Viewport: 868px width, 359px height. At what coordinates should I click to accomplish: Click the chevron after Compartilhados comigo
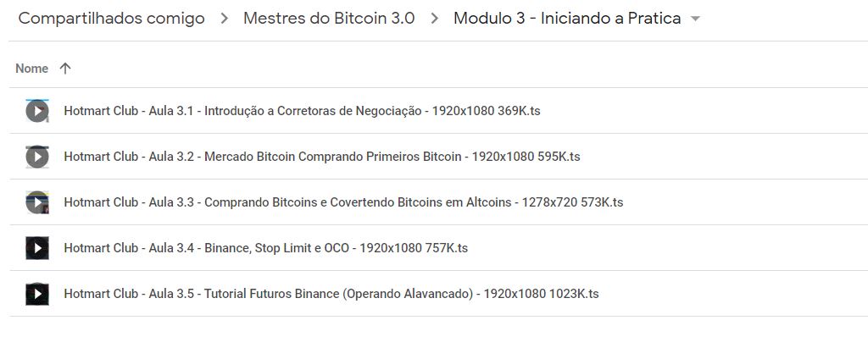coord(224,19)
